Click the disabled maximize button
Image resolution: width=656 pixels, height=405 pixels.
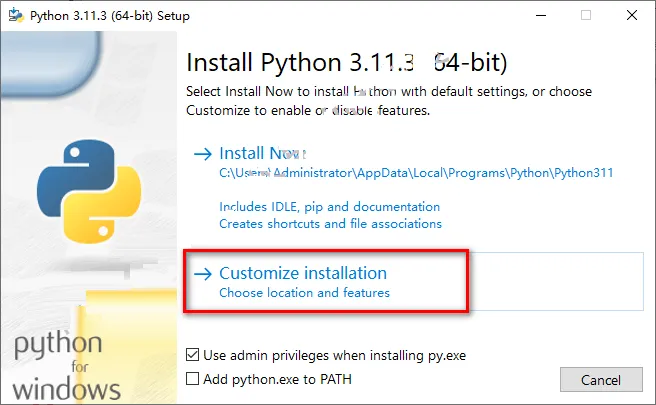click(586, 15)
